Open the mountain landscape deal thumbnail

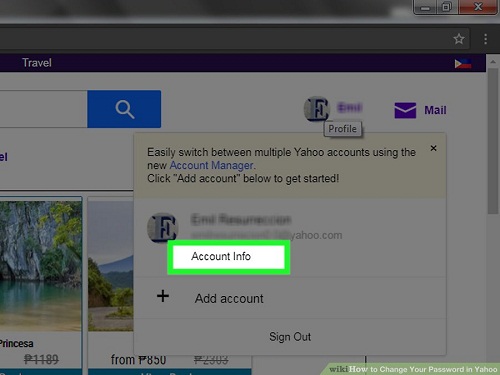111,266
